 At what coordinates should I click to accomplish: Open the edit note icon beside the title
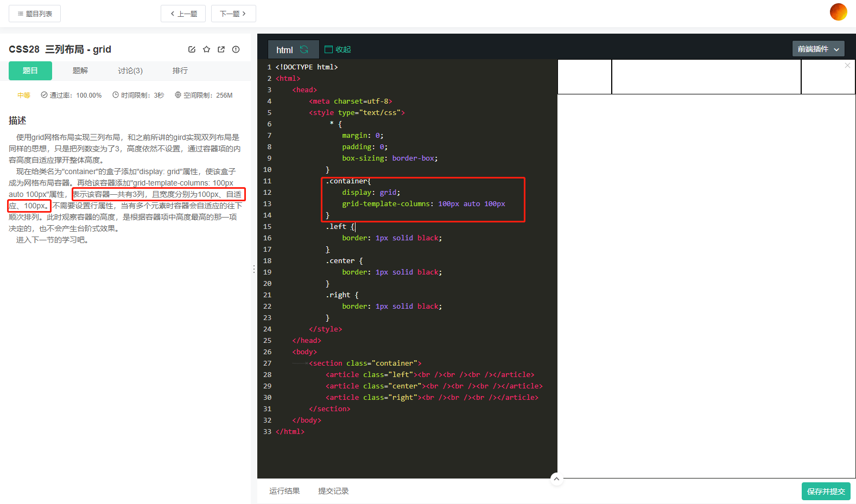192,49
